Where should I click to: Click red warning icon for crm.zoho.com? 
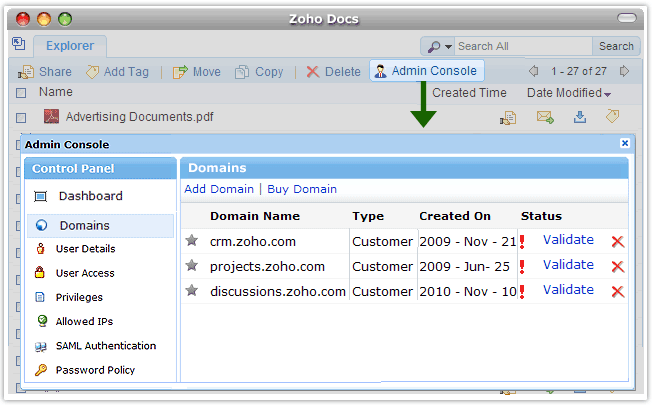pos(522,242)
